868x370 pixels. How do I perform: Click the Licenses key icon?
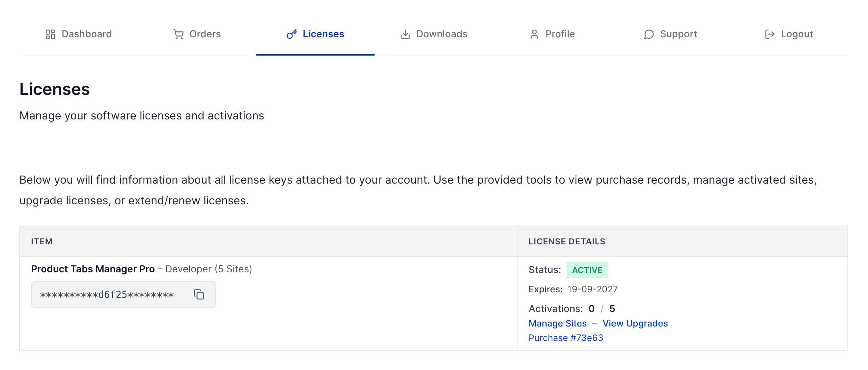click(x=292, y=34)
